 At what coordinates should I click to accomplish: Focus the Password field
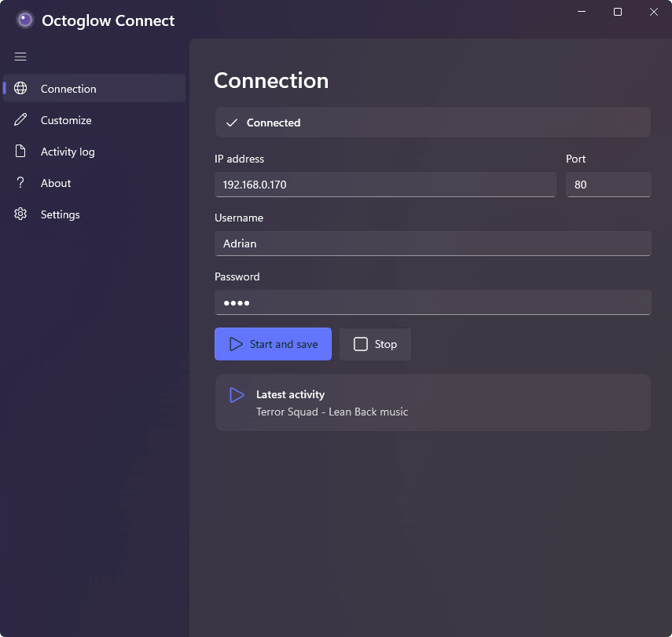click(x=433, y=302)
